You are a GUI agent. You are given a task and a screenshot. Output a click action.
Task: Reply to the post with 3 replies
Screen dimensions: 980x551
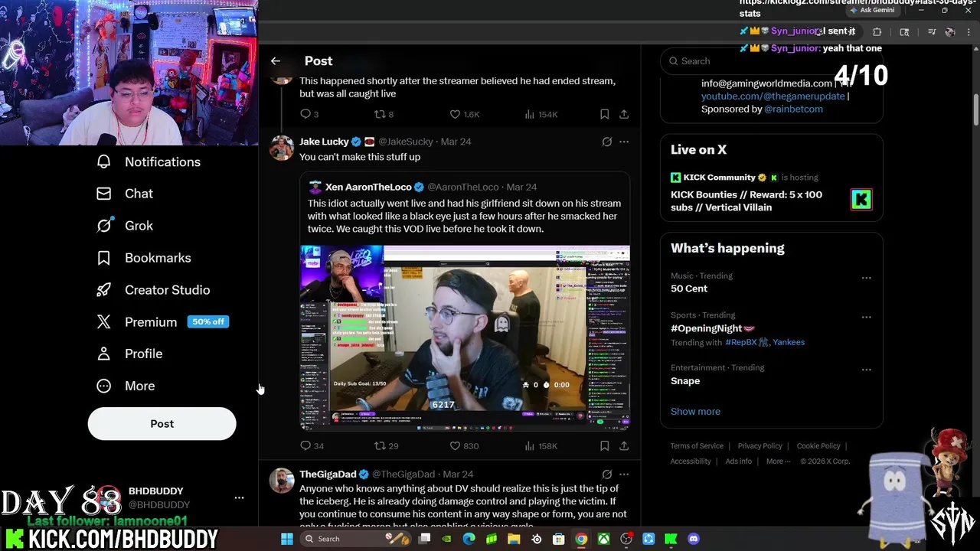click(309, 114)
